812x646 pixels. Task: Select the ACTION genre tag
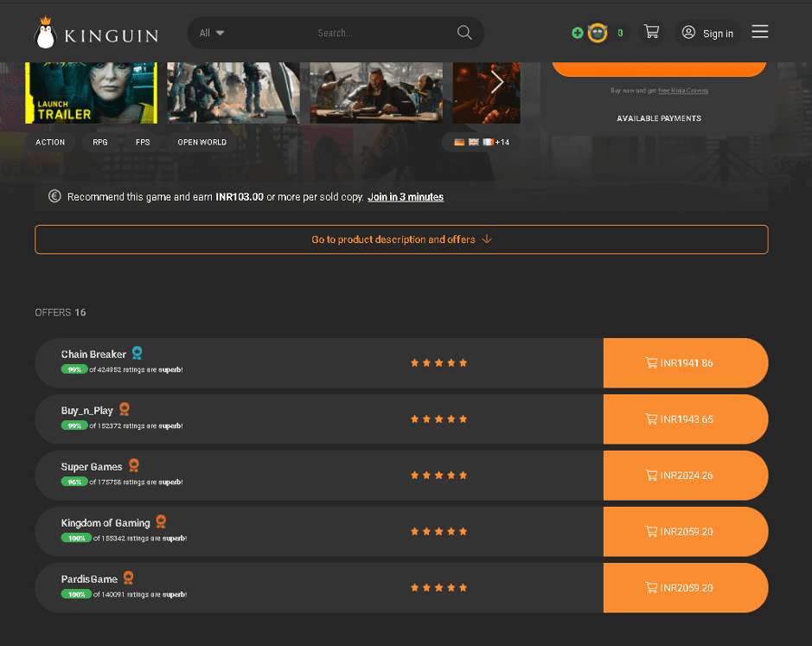tap(50, 142)
